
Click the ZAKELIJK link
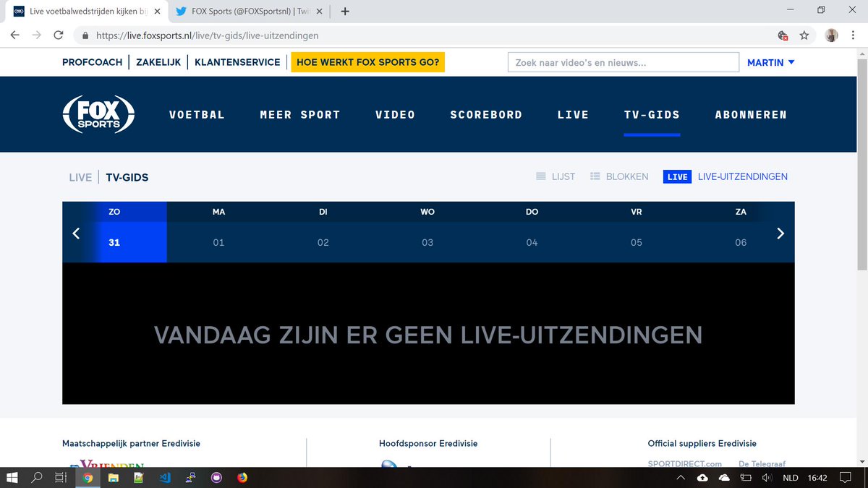[x=158, y=62]
